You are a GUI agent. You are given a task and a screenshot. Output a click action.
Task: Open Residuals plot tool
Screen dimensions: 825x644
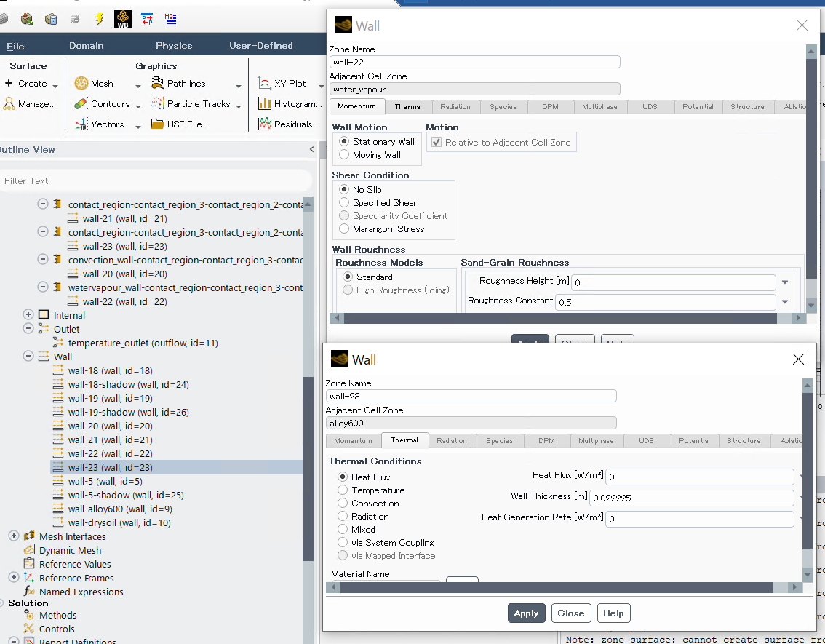(x=288, y=124)
